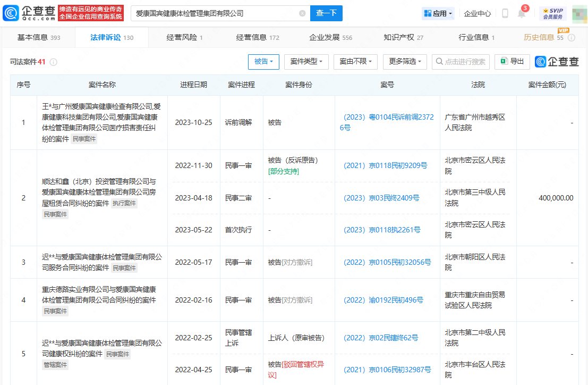Open case number (2021)京0118民初9209号
Viewport: 588px width, 385px height.
click(385, 165)
